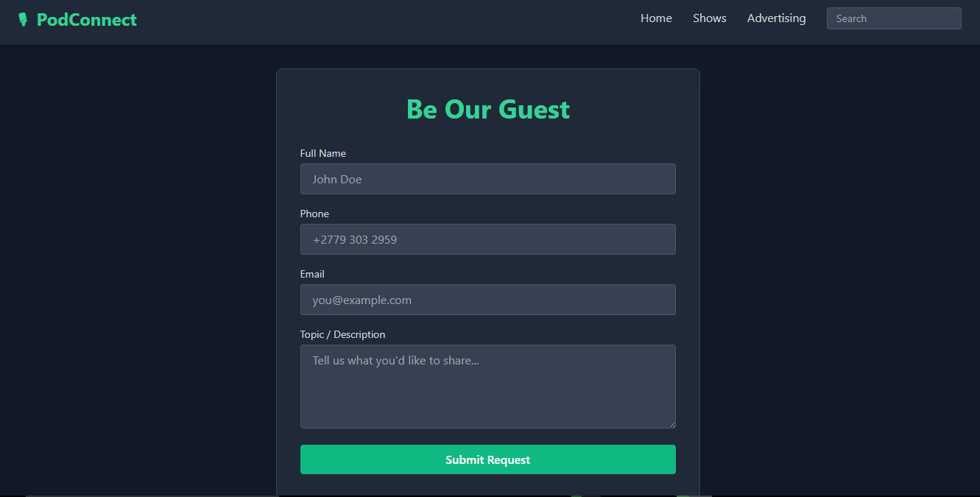Screen dimensions: 980x497
Task: Click the Phone label text
Action: 314,214
